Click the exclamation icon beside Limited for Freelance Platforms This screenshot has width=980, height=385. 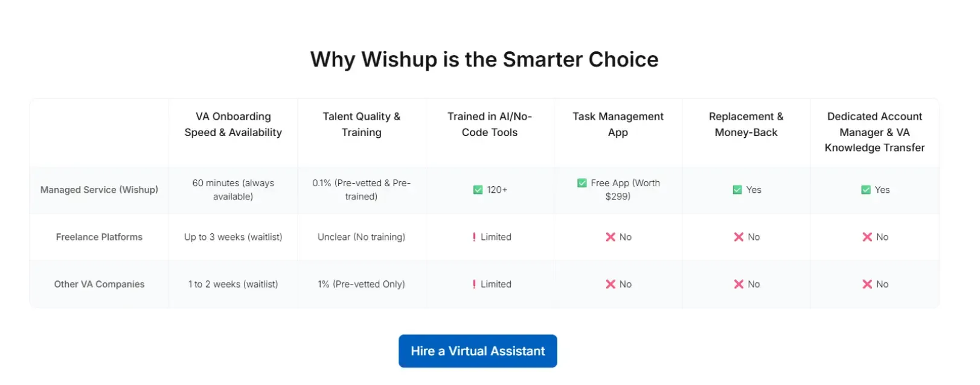coord(475,237)
